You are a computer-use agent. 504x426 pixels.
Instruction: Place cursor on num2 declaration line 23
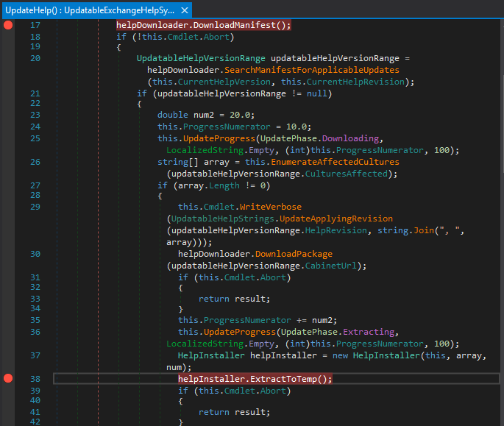[x=205, y=116]
